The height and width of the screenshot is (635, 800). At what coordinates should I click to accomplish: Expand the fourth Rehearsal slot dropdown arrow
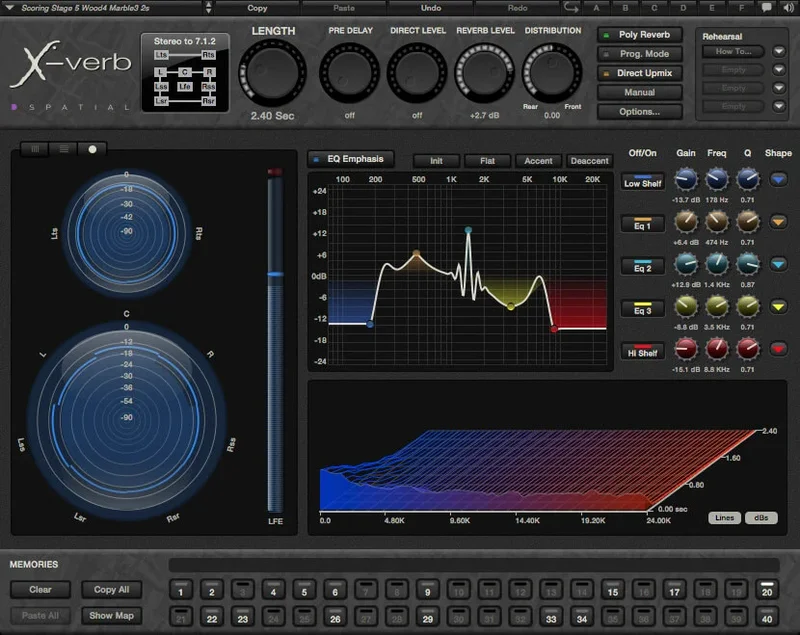pos(779,106)
